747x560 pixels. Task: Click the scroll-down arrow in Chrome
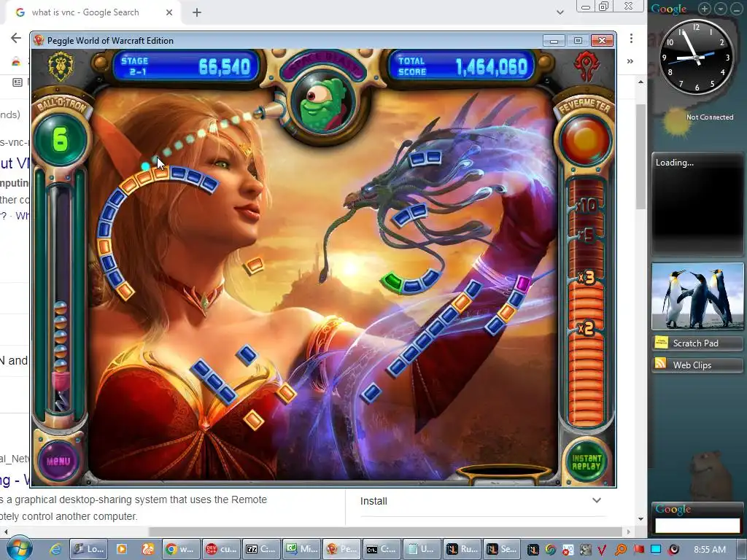pos(640,519)
